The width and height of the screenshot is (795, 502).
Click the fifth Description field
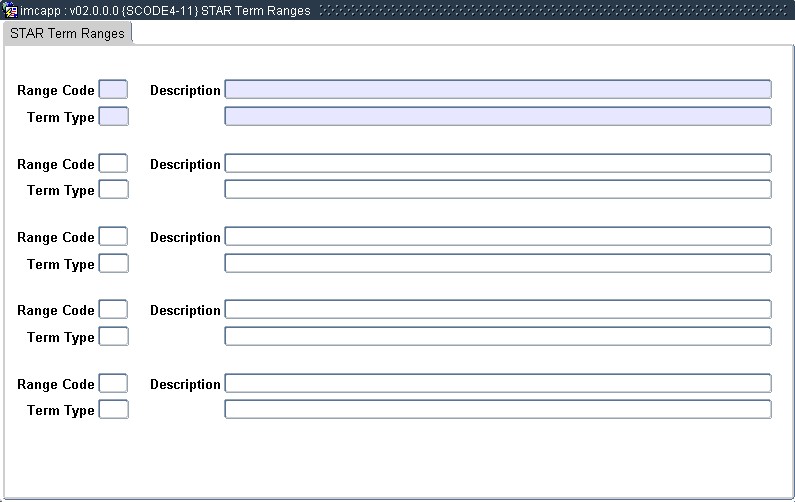coord(498,383)
